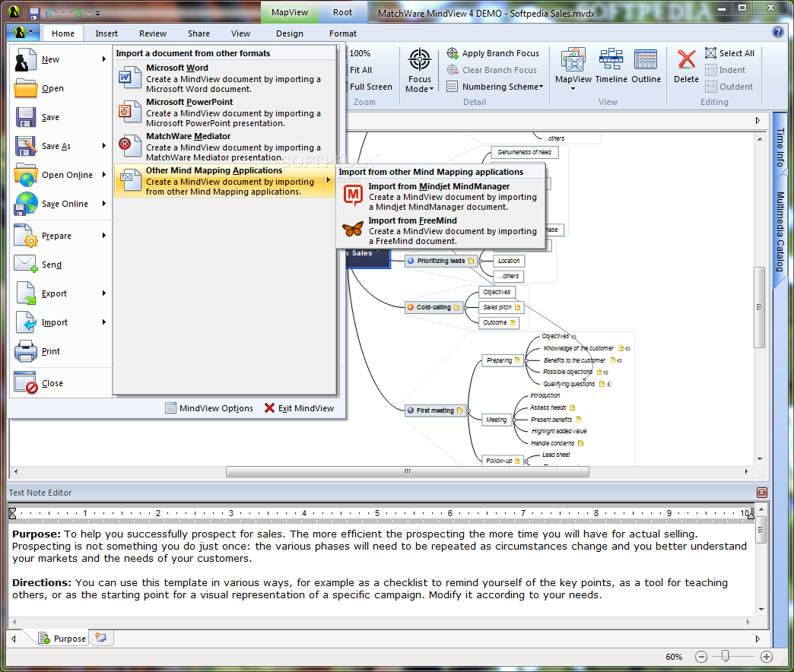Switch to Outline view
The height and width of the screenshot is (672, 794).
[646, 66]
